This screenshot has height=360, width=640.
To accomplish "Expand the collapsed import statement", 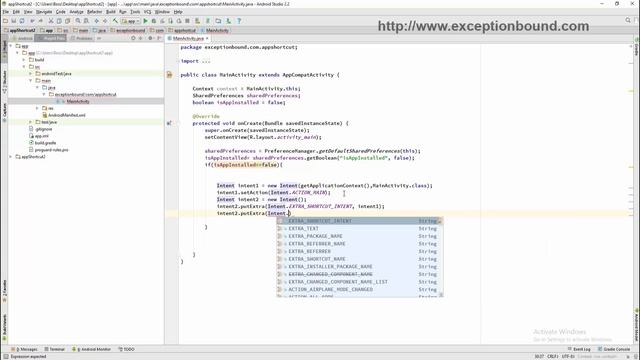I will (x=206, y=61).
